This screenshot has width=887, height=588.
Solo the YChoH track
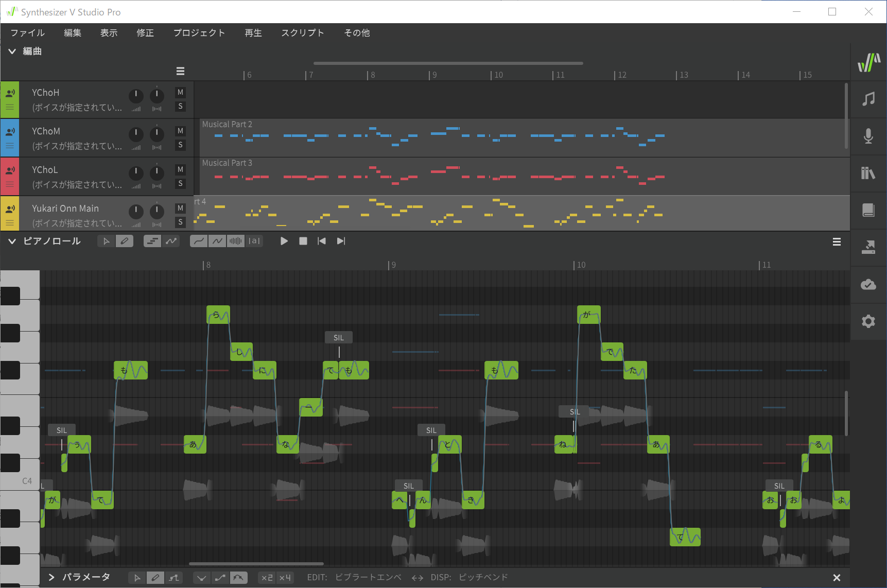coord(180,107)
